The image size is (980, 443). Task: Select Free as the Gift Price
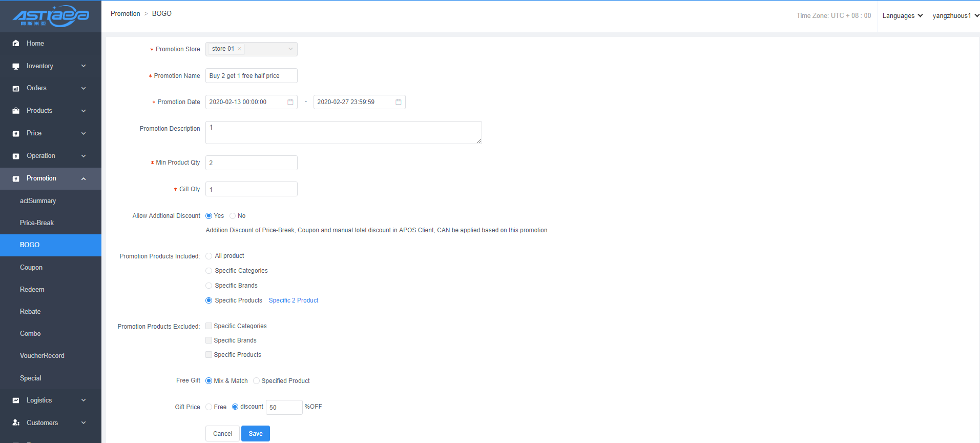[x=209, y=407]
